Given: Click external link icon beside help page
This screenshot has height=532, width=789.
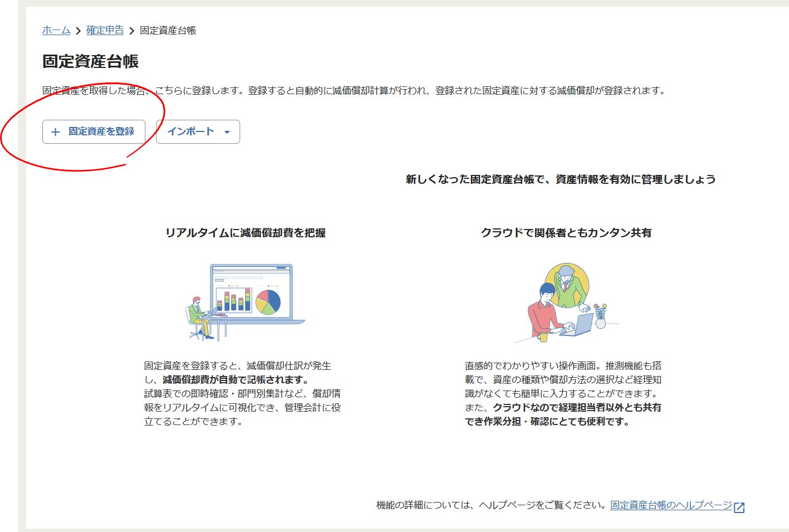Looking at the screenshot, I should point(739,507).
